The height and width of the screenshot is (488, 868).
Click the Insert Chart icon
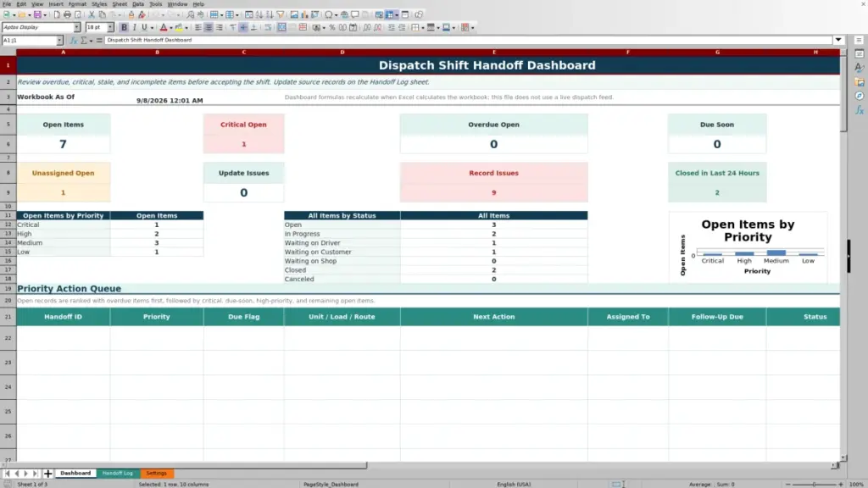pos(304,15)
